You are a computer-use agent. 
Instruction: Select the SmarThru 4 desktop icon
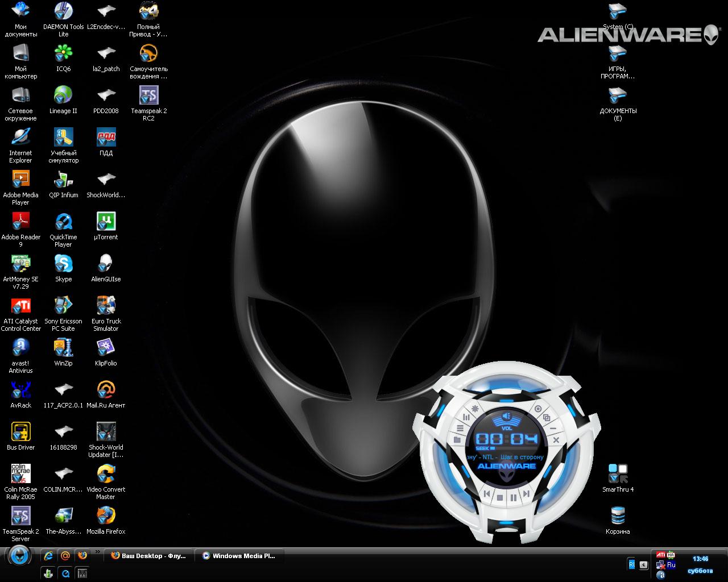coord(618,479)
